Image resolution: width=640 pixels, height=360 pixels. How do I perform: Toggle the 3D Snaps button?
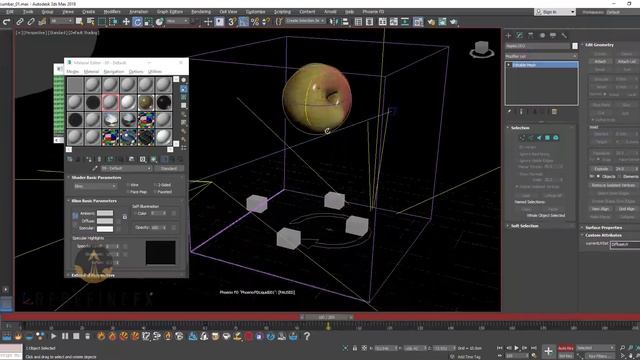pos(232,22)
